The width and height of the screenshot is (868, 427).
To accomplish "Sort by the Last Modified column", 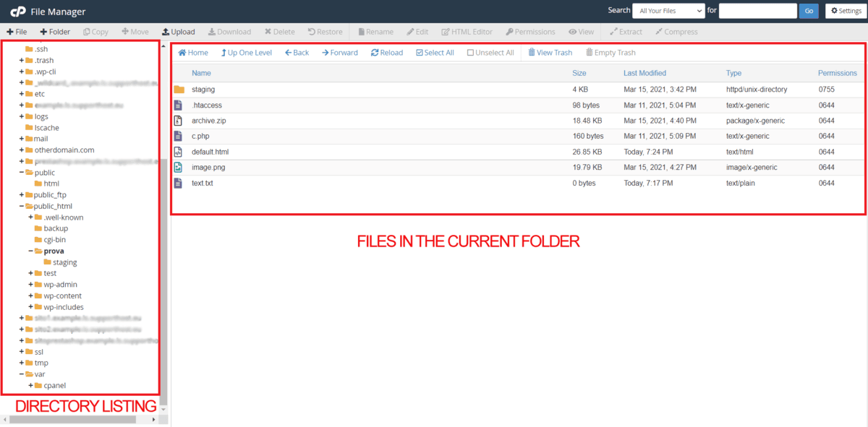I will [x=644, y=73].
